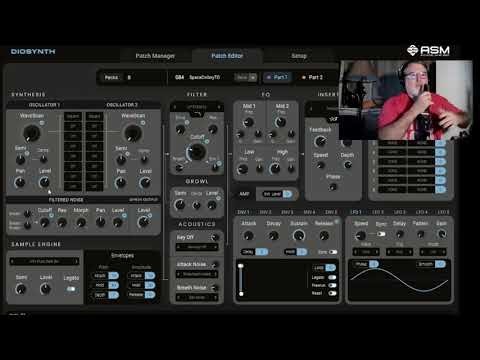This screenshot has width=480, height=360.
Task: Open the Setup tab
Action: point(299,56)
